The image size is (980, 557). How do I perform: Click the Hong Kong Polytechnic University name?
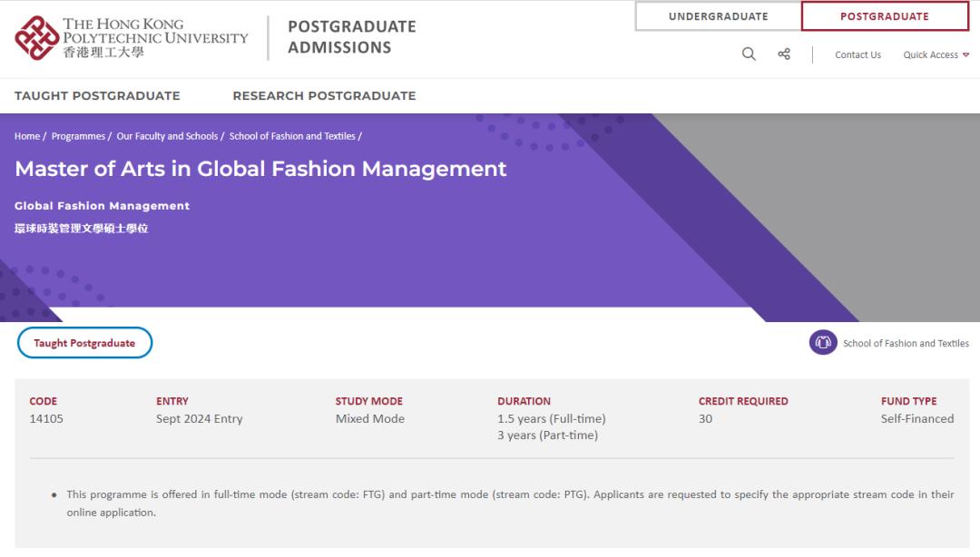(155, 37)
